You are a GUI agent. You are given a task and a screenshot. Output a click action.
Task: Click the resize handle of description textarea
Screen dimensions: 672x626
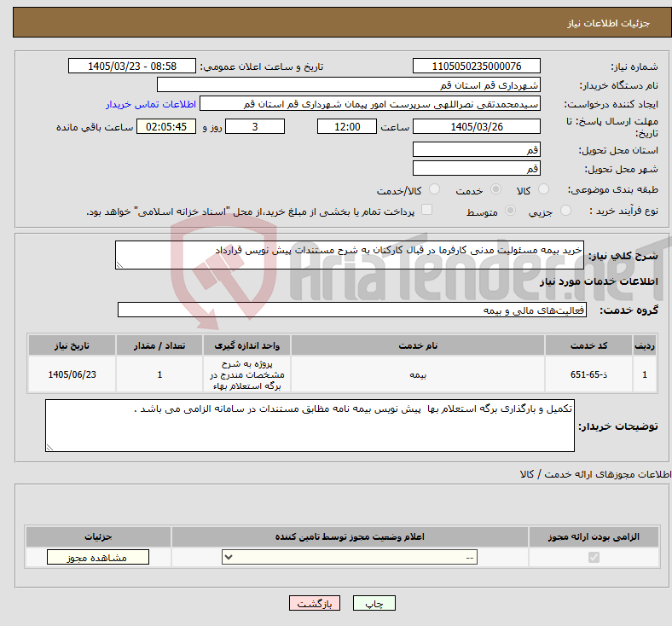[119, 265]
